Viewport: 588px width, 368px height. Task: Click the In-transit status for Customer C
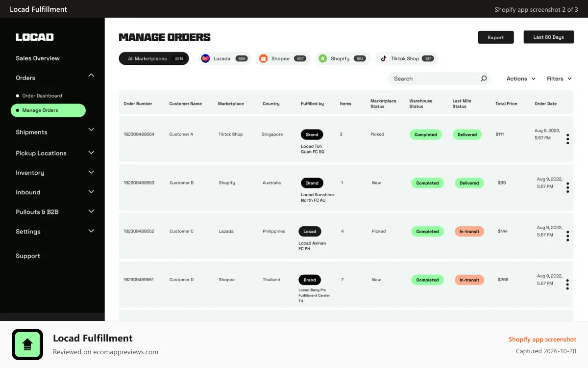pyautogui.click(x=469, y=232)
